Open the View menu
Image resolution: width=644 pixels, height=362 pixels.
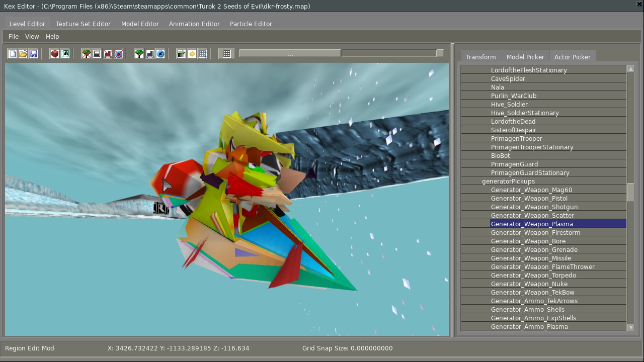(32, 37)
